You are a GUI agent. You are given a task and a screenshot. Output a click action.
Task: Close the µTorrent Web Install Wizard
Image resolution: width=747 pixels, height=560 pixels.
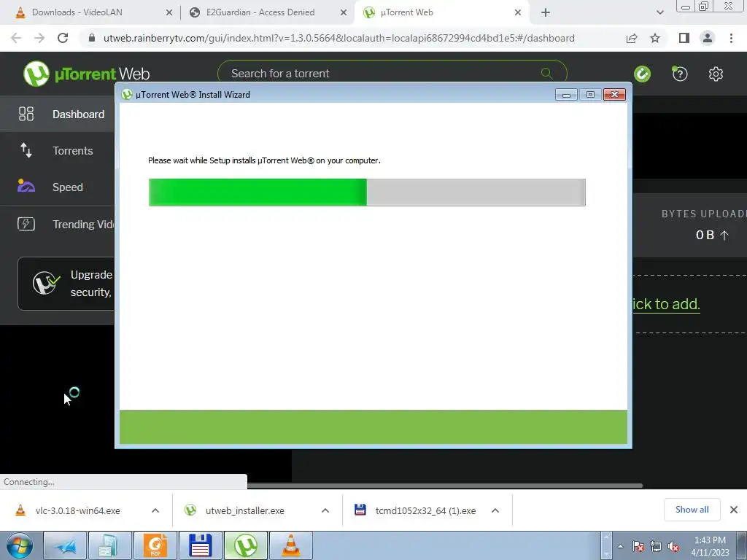(614, 95)
